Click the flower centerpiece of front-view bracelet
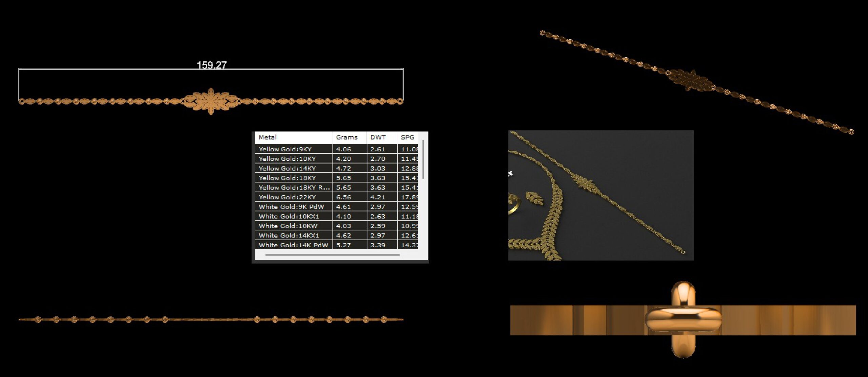The image size is (868, 377). (x=211, y=101)
